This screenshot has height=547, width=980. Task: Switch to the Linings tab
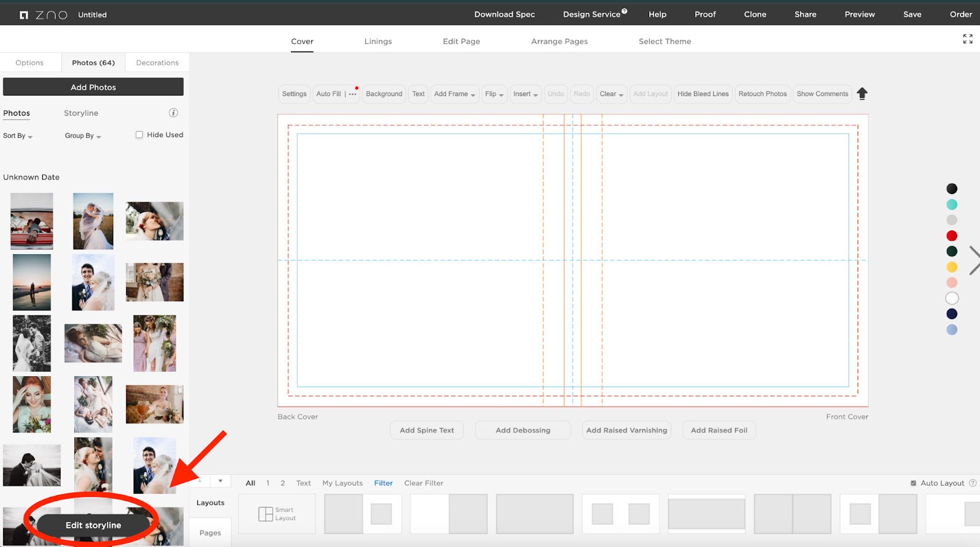coord(378,42)
